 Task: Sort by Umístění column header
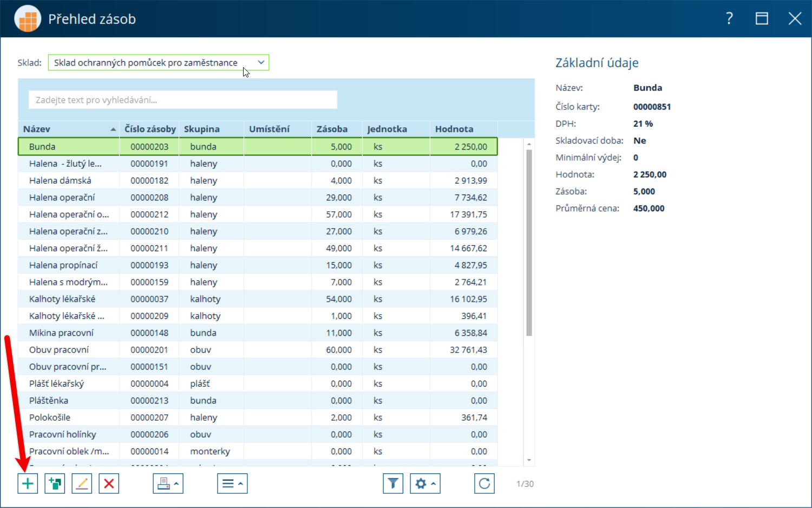[x=278, y=129]
